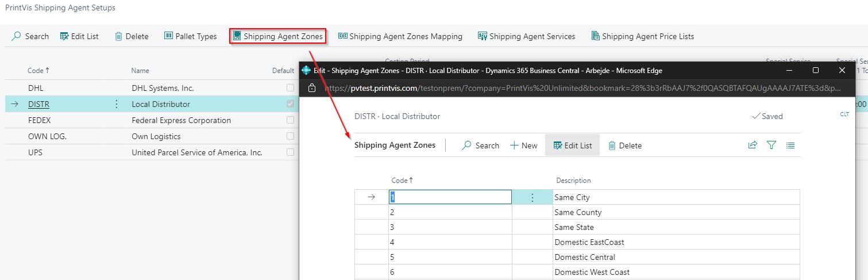
Task: Click zone code 6 cell
Action: [x=450, y=272]
